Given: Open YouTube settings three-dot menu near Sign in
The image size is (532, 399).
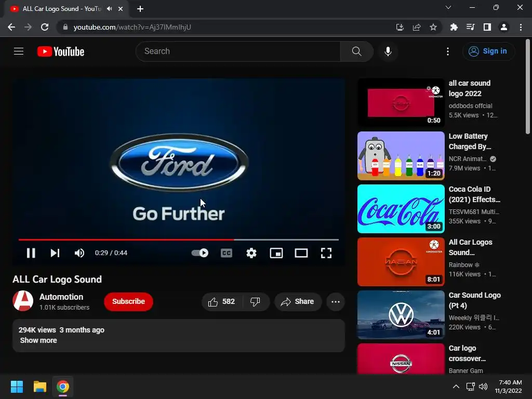Looking at the screenshot, I should click(x=448, y=51).
